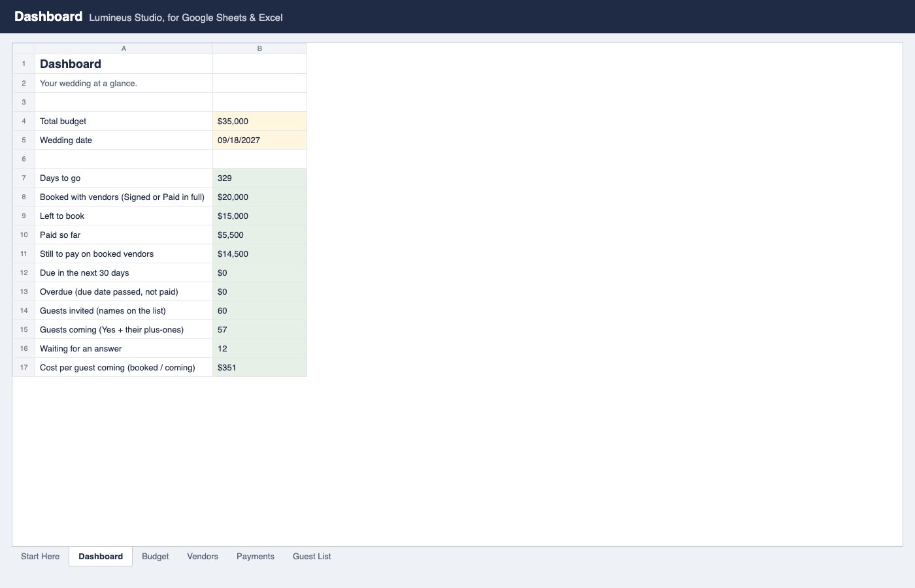The height and width of the screenshot is (588, 915).
Task: Click the bold Dashboard title cell
Action: (x=124, y=64)
